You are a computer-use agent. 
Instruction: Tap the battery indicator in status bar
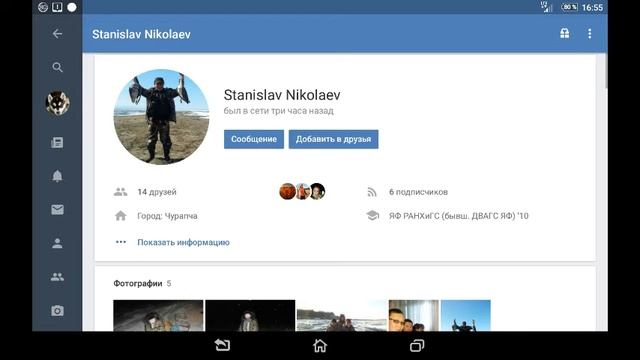coord(569,7)
